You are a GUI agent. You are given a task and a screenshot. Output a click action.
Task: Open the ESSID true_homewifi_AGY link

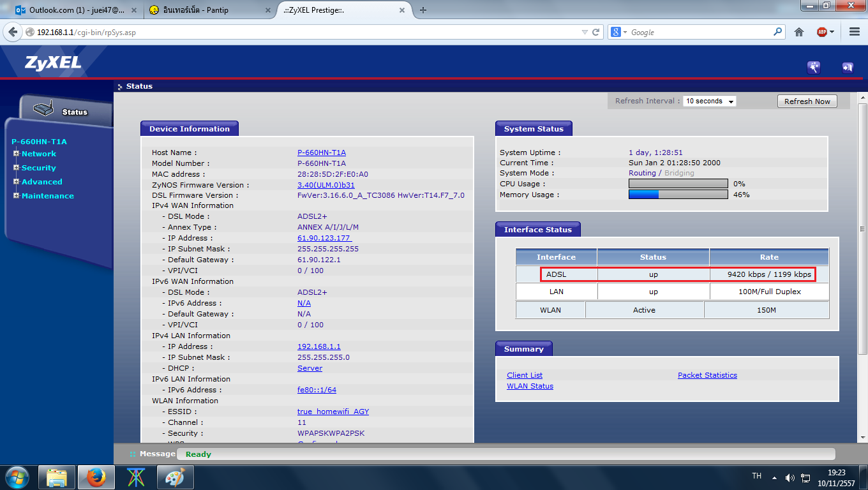(x=333, y=412)
